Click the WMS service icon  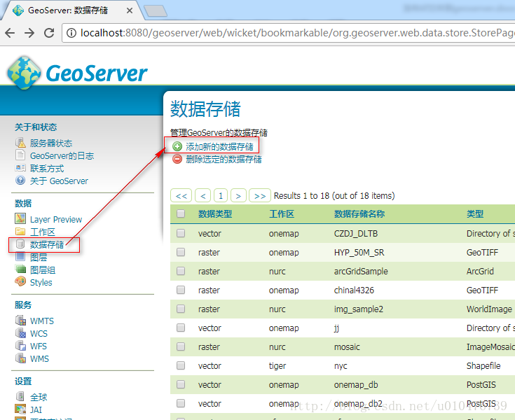(20, 358)
